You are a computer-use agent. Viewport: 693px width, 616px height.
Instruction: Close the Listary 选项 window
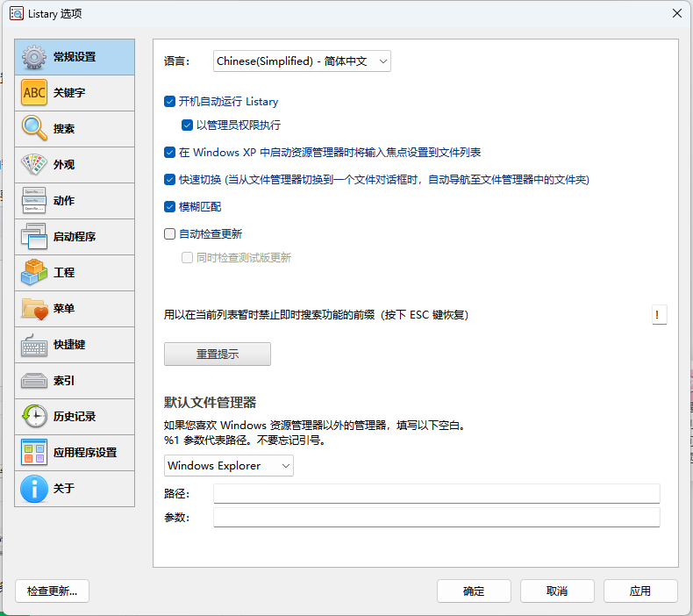click(x=677, y=14)
